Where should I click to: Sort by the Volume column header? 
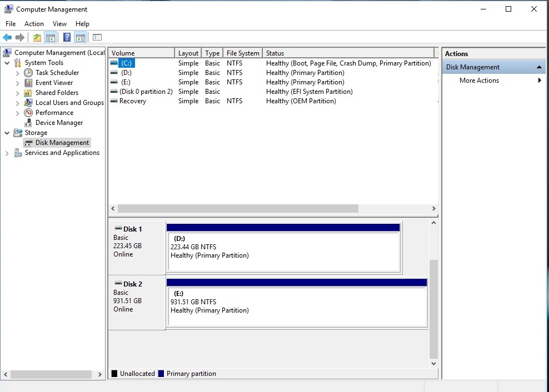[142, 53]
